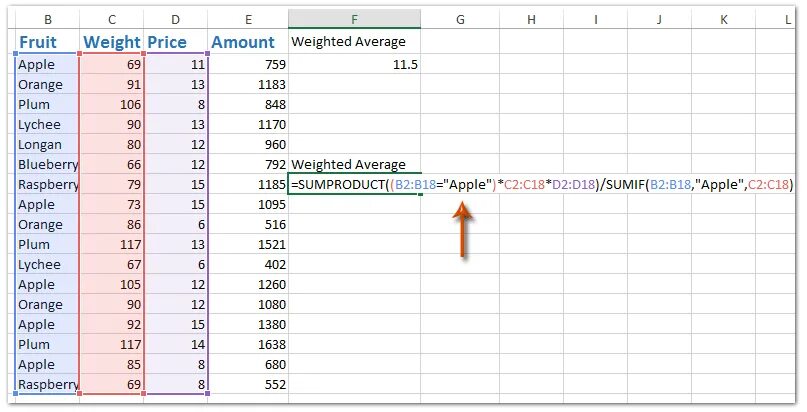Select the Orange cell with weight 91
Screen dimensions: 807x412
[47, 84]
